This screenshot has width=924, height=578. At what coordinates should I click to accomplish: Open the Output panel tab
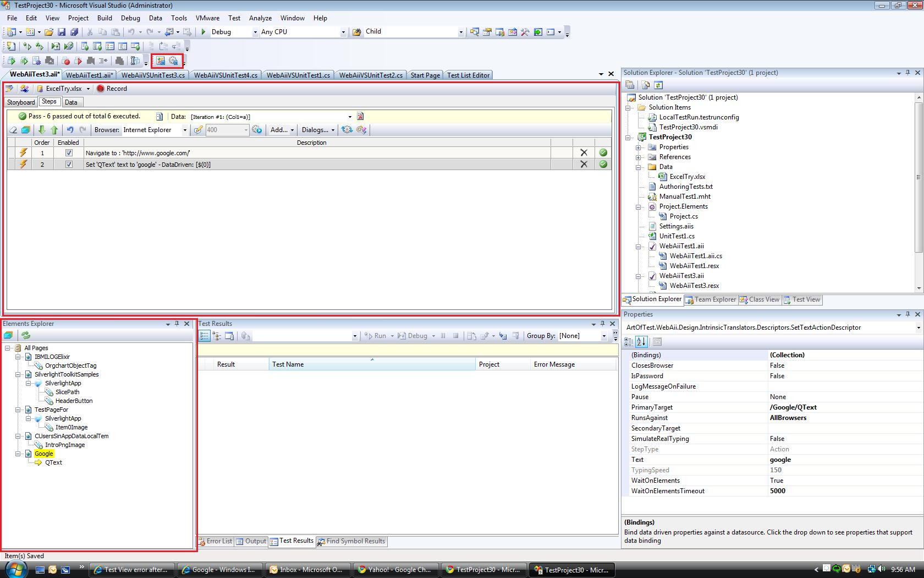(x=251, y=541)
